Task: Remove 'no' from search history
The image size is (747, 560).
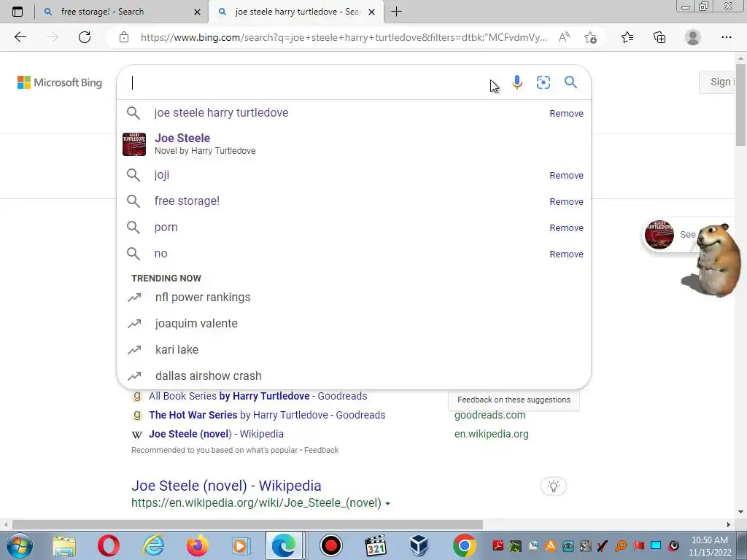Action: pos(566,254)
